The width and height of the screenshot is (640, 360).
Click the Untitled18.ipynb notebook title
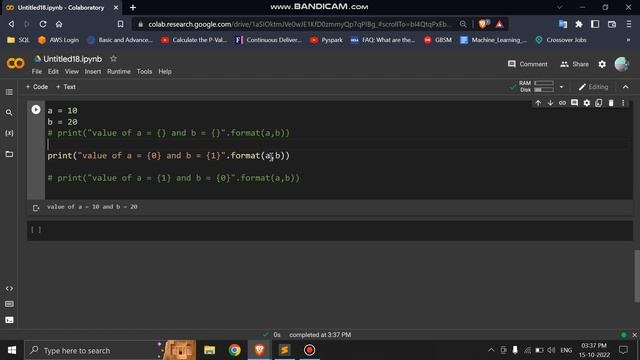click(x=73, y=59)
